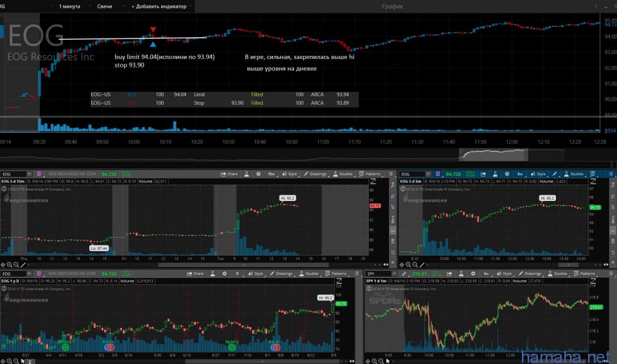Click the back arrow in the График header
This screenshot has height=364, width=617.
(595, 6)
